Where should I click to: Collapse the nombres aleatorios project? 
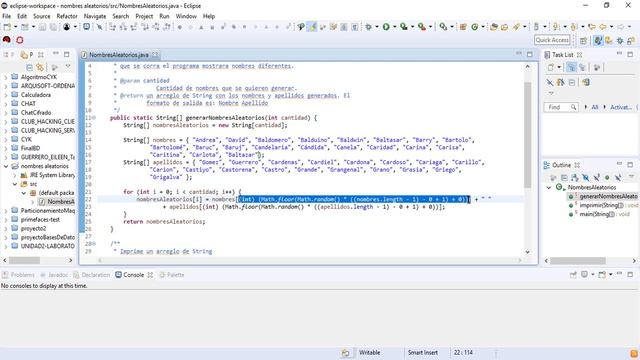coord(6,167)
